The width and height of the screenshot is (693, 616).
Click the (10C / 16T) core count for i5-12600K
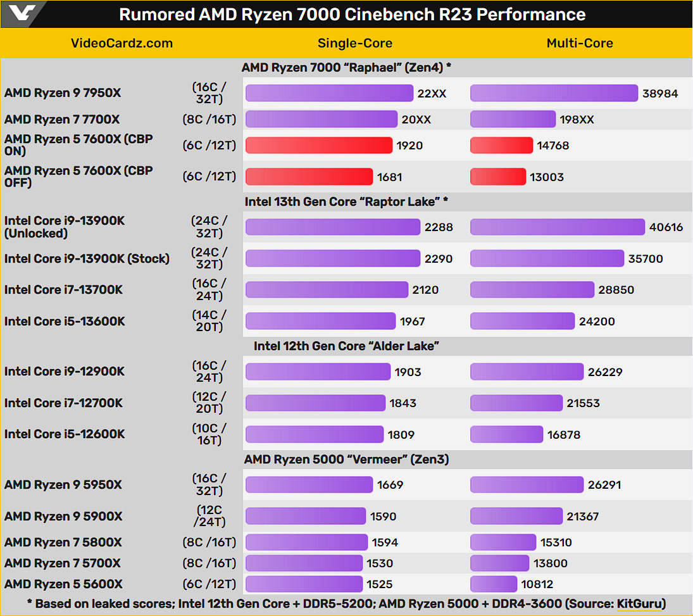point(209,434)
